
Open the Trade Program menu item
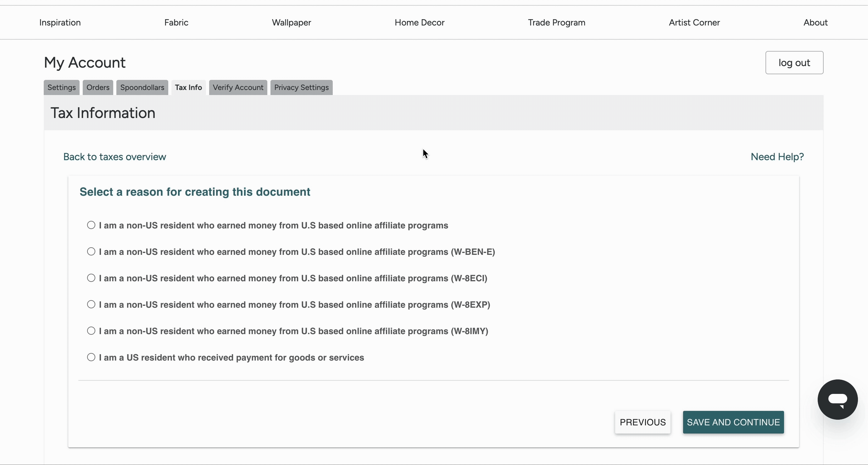click(556, 23)
